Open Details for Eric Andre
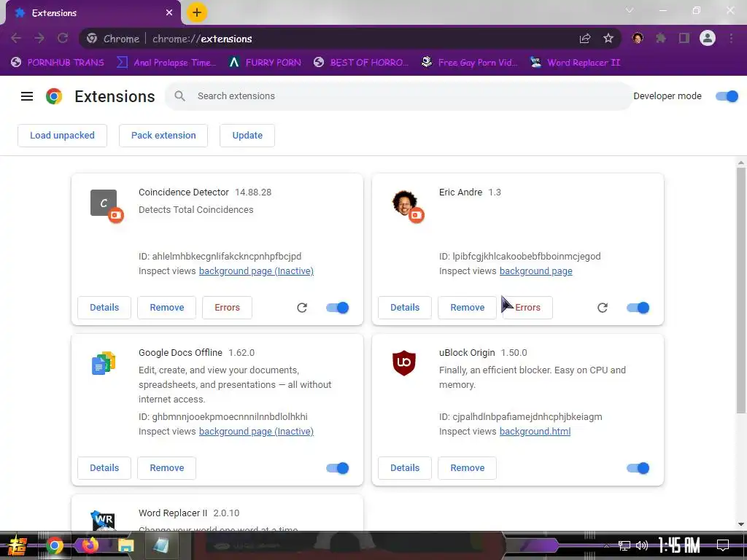This screenshot has height=560, width=747. pos(405,308)
